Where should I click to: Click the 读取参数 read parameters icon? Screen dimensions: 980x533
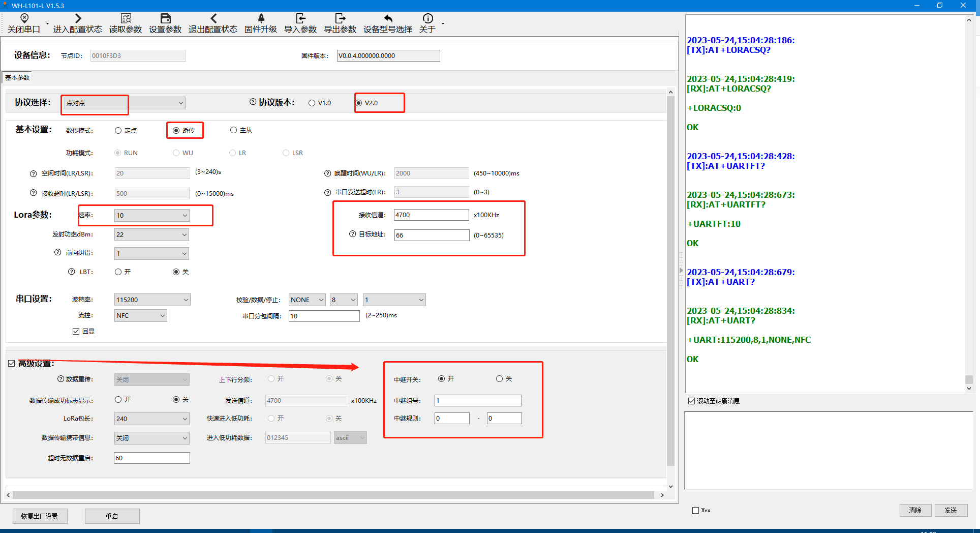pos(126,19)
